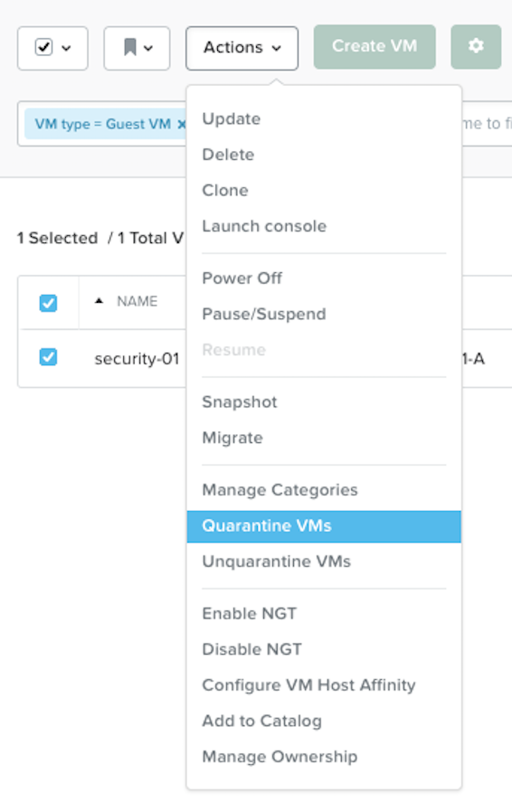512x812 pixels.
Task: Remove the VM type Guest VM filter
Action: click(181, 124)
